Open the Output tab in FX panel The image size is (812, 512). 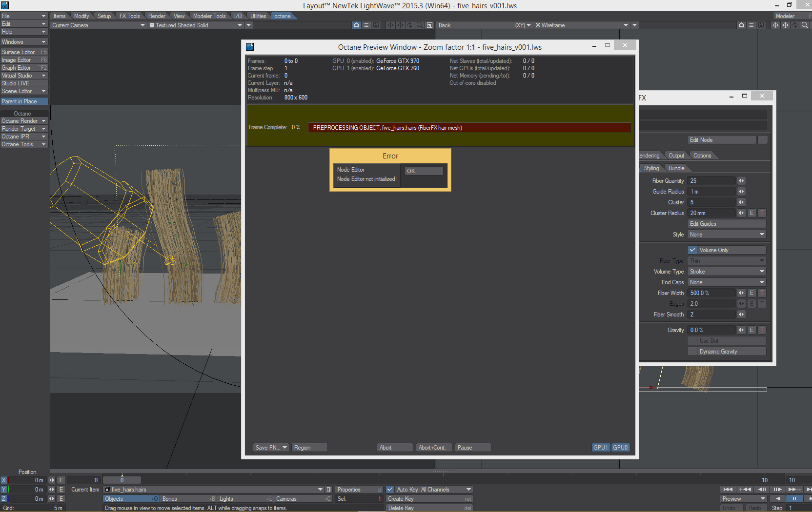click(676, 156)
